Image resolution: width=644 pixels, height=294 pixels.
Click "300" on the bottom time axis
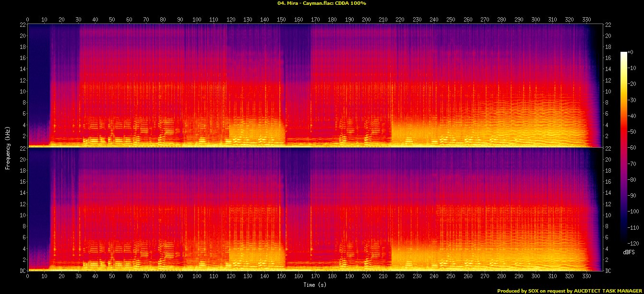tap(536, 277)
